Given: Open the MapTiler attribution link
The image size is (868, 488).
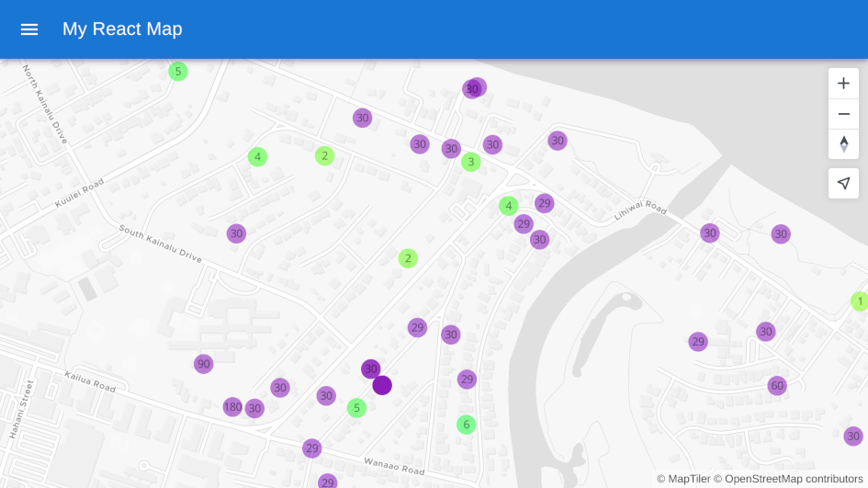Looking at the screenshot, I should [x=683, y=479].
